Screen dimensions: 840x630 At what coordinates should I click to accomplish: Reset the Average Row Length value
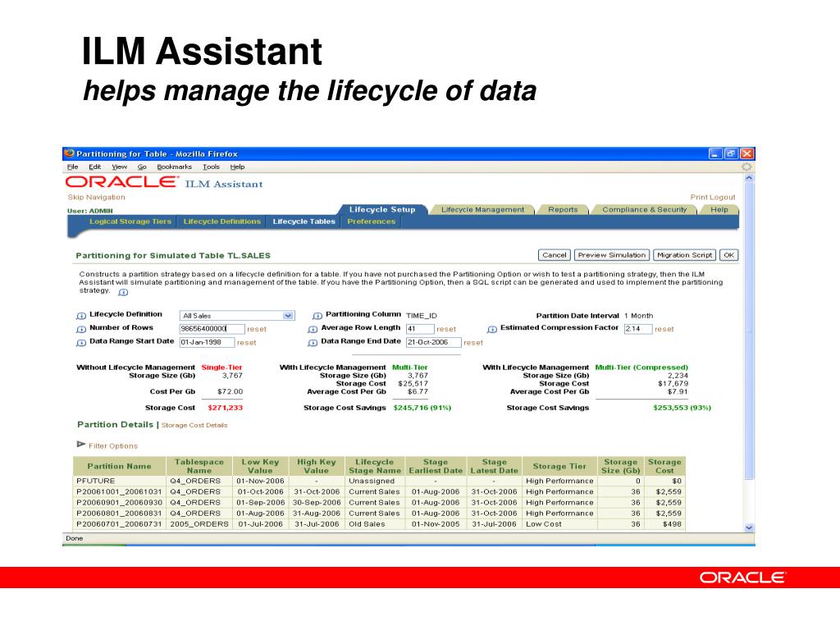click(446, 329)
